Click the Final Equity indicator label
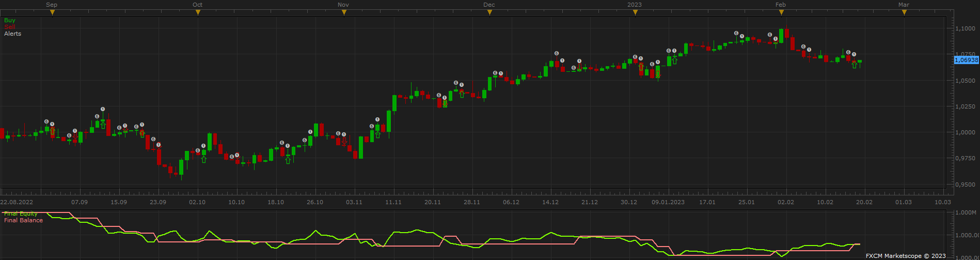 [21, 213]
